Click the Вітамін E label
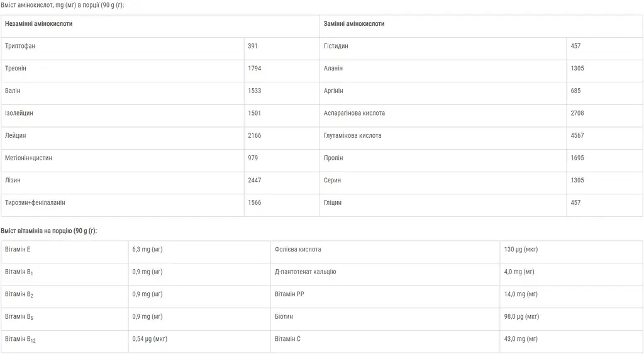 pyautogui.click(x=18, y=250)
